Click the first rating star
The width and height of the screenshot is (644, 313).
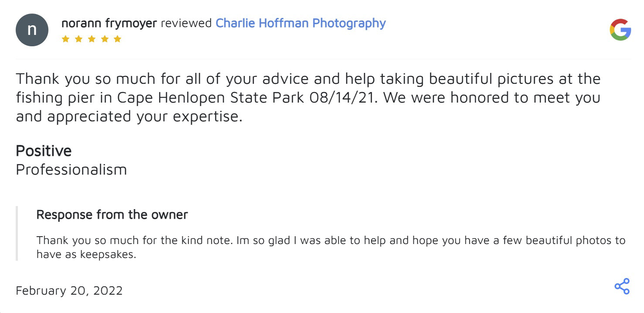click(x=65, y=39)
